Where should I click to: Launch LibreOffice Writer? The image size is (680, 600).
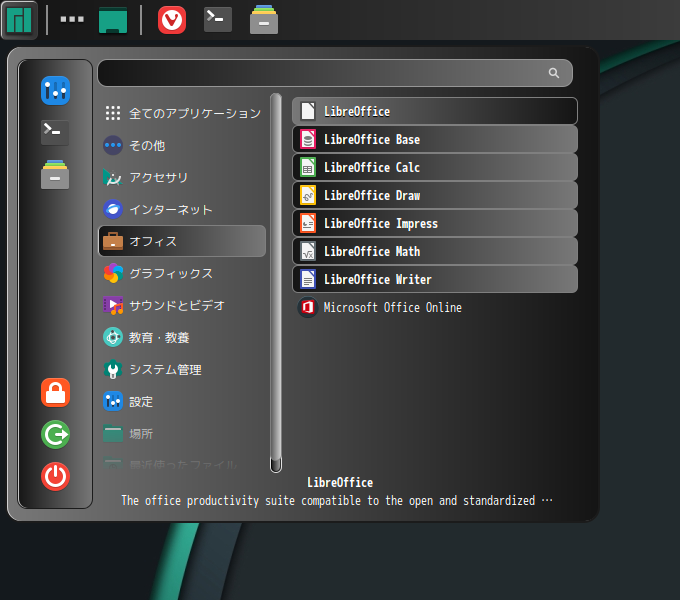435,279
